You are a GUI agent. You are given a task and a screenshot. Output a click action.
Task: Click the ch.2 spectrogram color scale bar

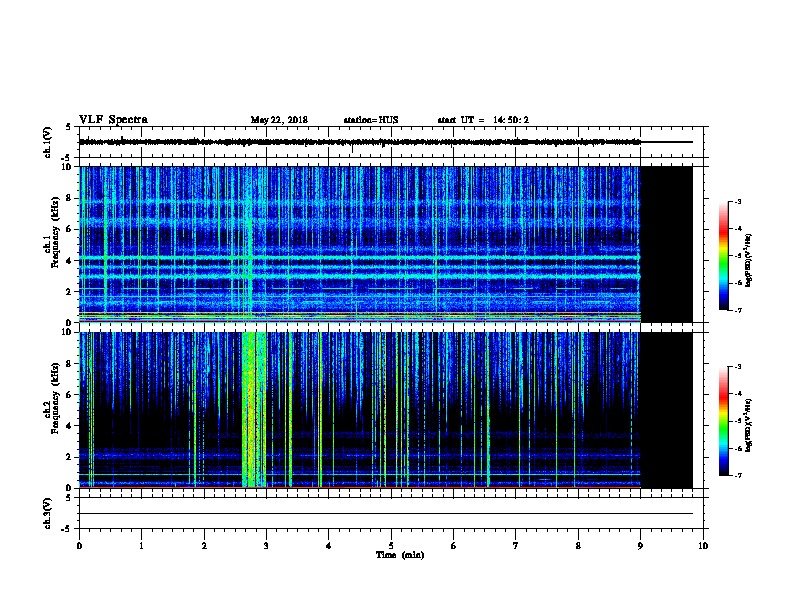(724, 421)
